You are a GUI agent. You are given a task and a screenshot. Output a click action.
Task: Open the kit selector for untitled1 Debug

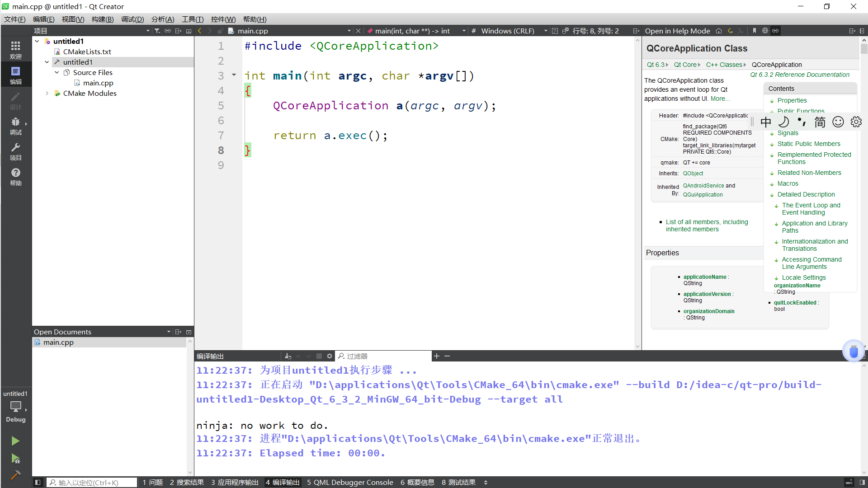coord(16,407)
